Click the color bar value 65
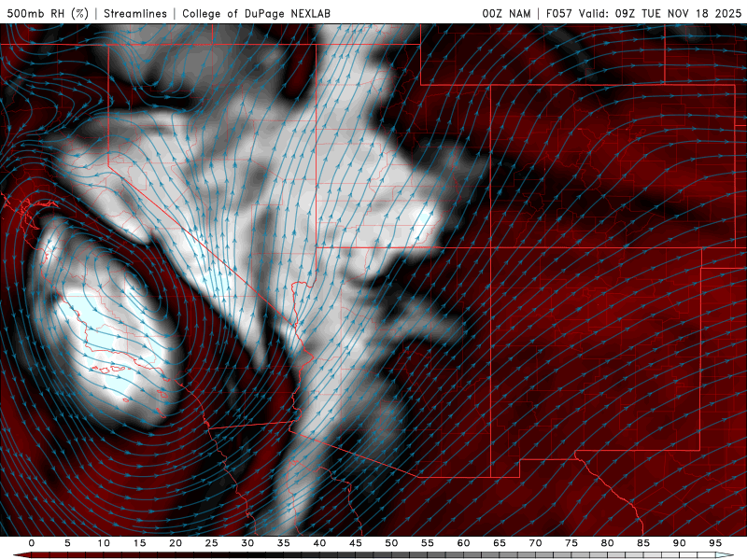Image resolution: width=747 pixels, height=560 pixels. pos(500,543)
